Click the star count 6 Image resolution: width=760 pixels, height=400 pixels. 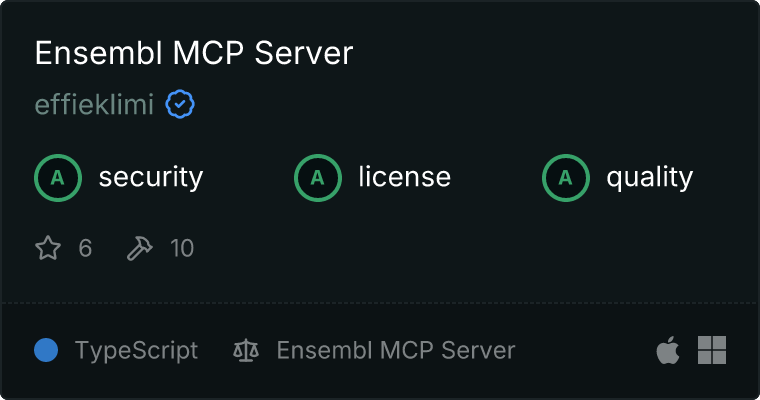tap(85, 248)
